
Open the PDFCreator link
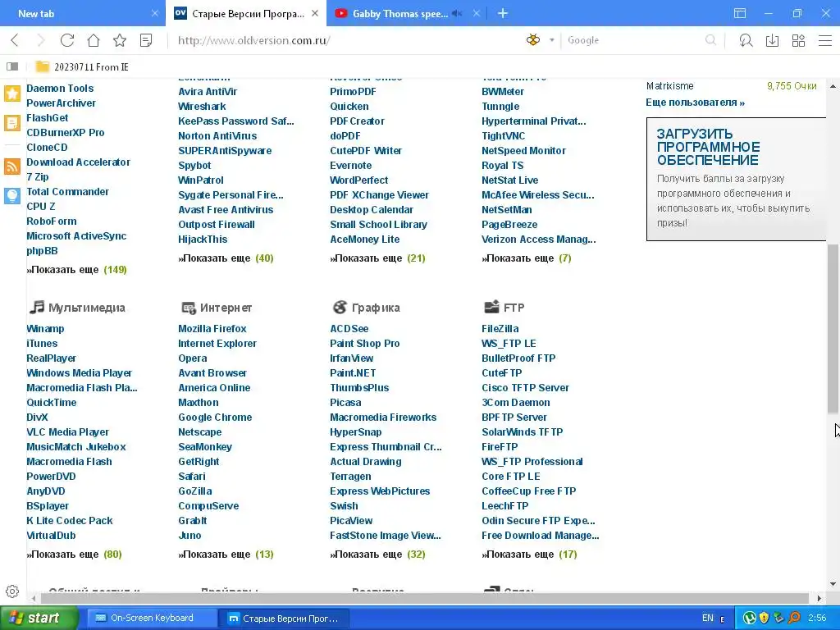[357, 121]
